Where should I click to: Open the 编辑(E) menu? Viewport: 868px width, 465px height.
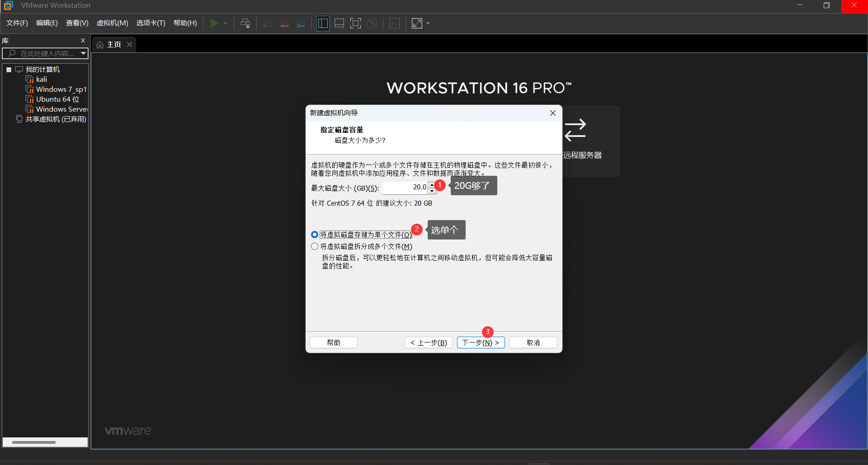point(47,23)
